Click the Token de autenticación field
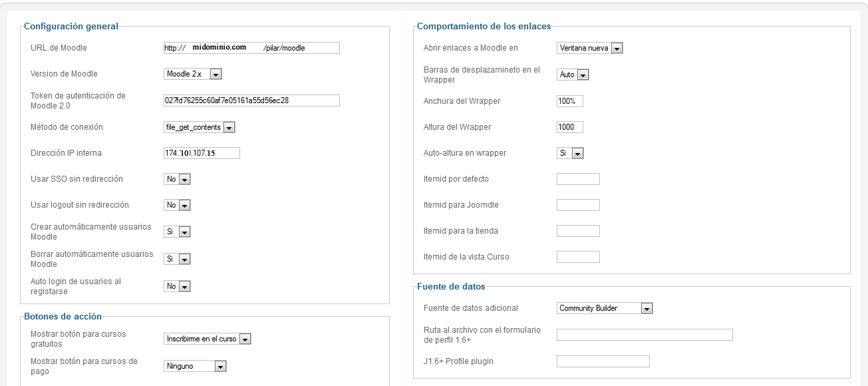This screenshot has width=868, height=386. (251, 100)
